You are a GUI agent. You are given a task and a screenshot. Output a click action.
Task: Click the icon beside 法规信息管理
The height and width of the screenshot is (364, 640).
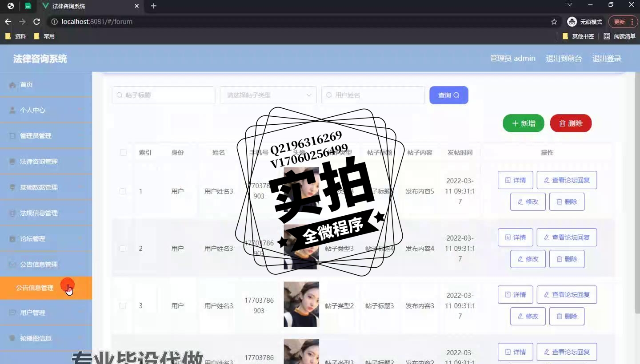pyautogui.click(x=12, y=213)
